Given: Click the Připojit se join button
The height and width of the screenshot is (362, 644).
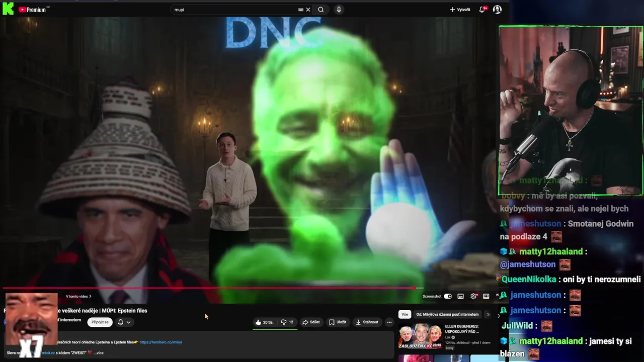Looking at the screenshot, I should click(100, 322).
